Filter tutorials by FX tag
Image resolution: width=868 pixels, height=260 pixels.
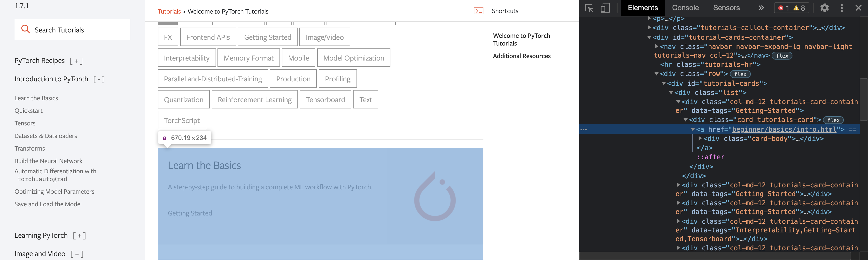[x=168, y=37]
